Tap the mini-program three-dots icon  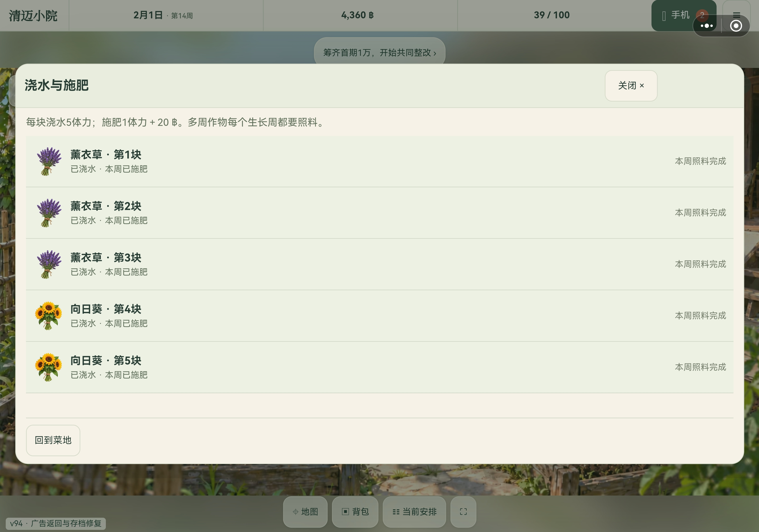pyautogui.click(x=707, y=26)
